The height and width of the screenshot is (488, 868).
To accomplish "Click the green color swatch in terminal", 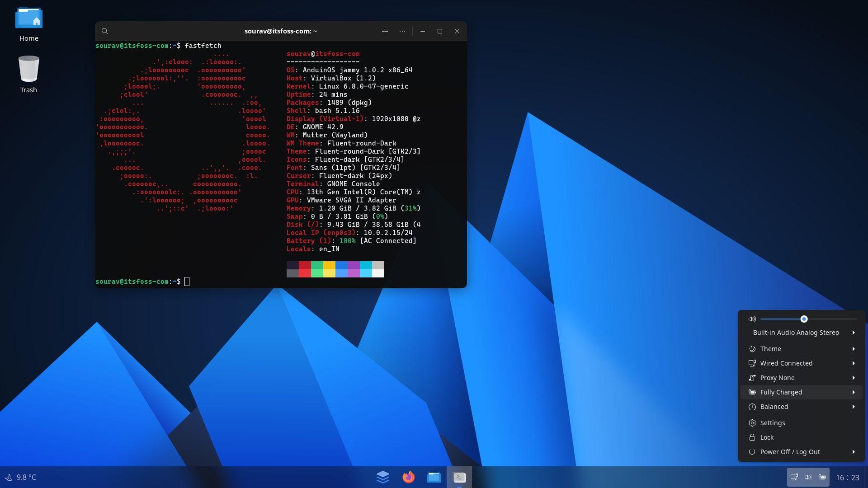I will [317, 269].
